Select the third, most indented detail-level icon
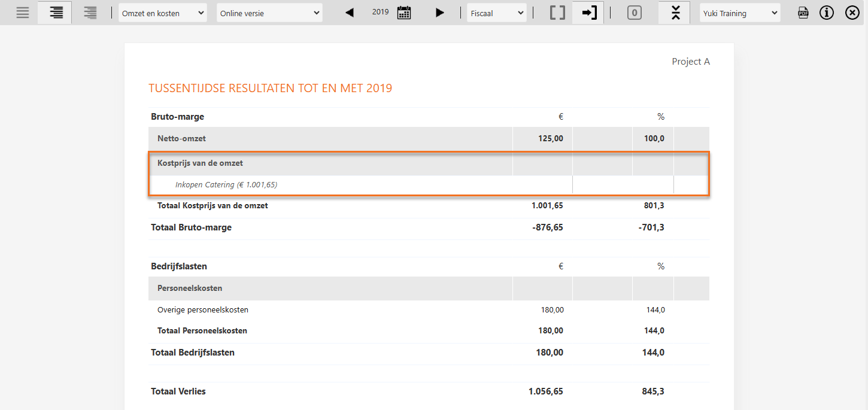This screenshot has height=410, width=868. click(x=90, y=13)
